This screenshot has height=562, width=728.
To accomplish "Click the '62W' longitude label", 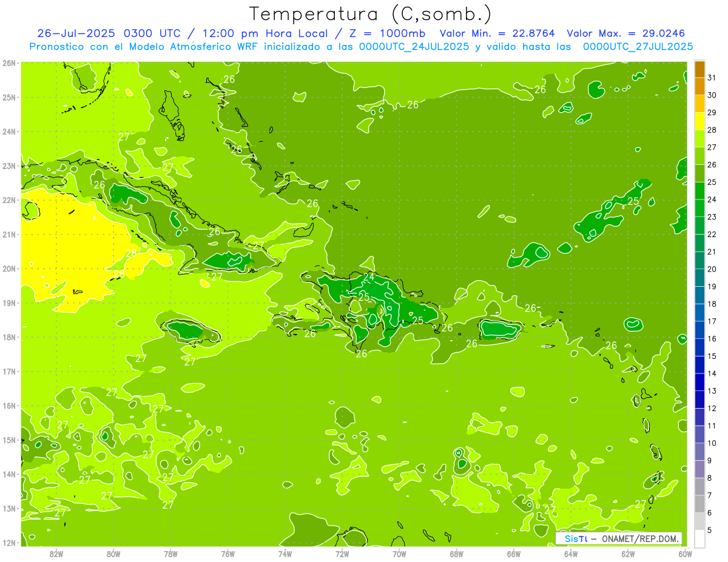I will [x=628, y=554].
